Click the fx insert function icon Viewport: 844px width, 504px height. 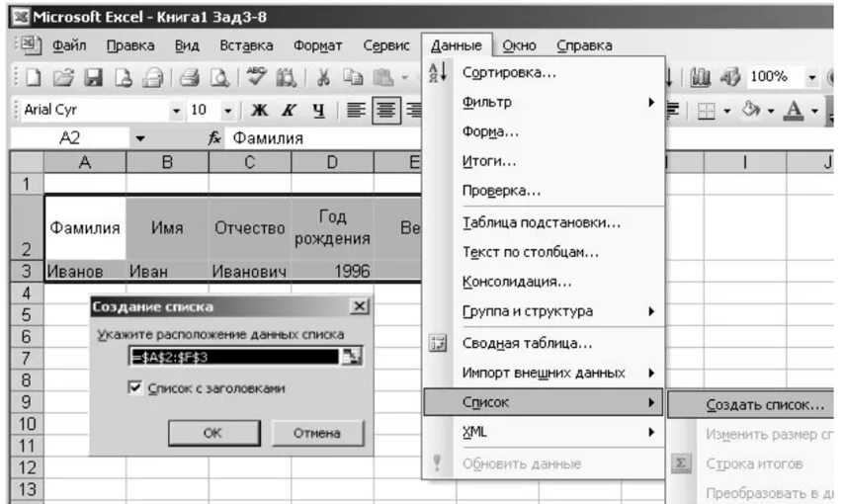214,138
